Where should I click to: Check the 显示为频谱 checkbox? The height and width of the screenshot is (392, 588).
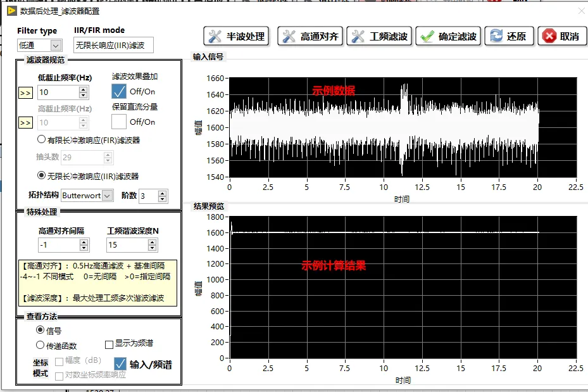(109, 345)
